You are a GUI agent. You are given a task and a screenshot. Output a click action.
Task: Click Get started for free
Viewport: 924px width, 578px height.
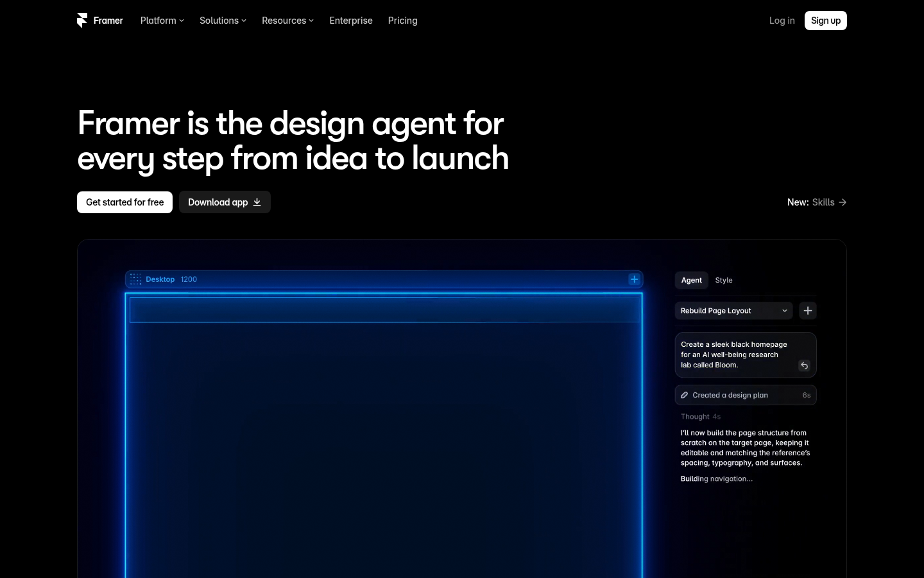[124, 202]
